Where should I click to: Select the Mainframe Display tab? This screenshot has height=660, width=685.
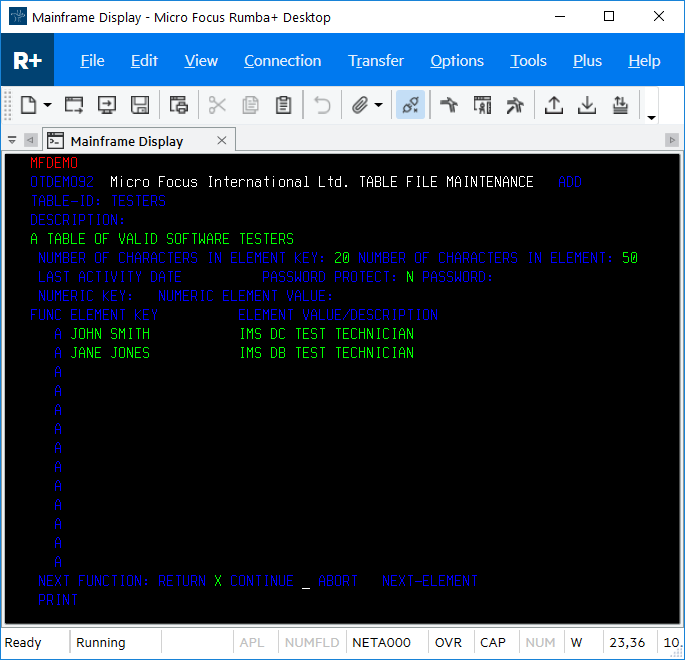pos(126,141)
